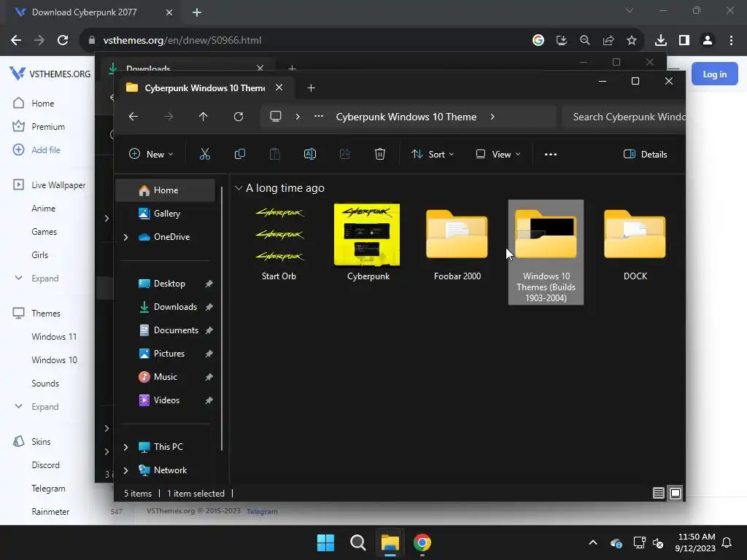This screenshot has height=560, width=747.
Task: Click the PC monitor icon in address bar
Action: pos(275,117)
